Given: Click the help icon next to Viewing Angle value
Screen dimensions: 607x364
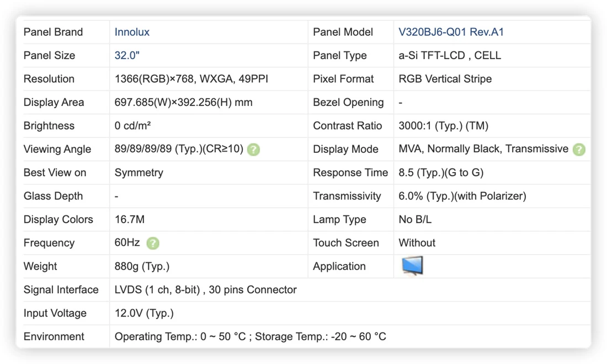Looking at the screenshot, I should click(x=254, y=149).
